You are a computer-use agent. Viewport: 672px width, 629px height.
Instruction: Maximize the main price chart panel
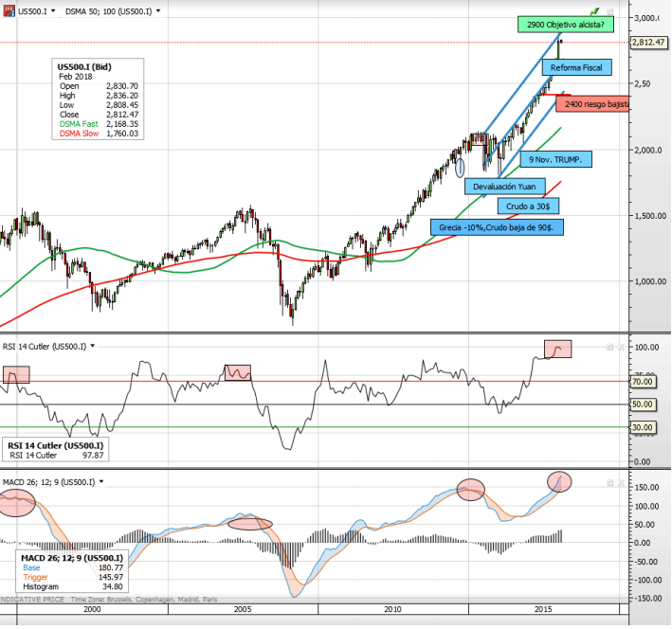(x=609, y=12)
